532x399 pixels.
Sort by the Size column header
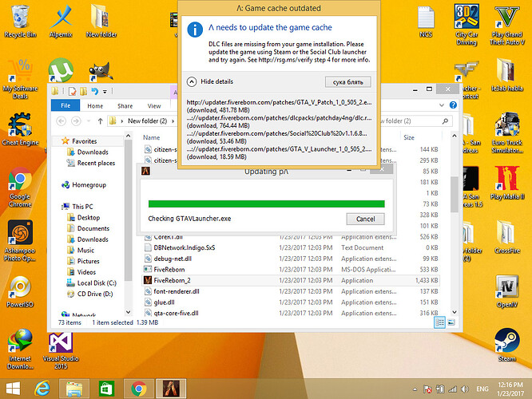409,137
